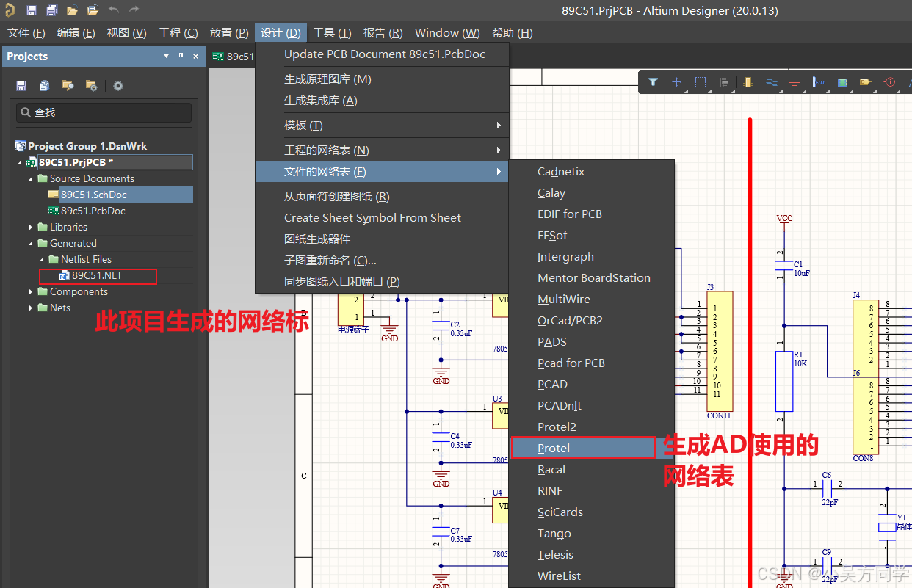
Task: Select the GND power port tool
Action: point(795,82)
